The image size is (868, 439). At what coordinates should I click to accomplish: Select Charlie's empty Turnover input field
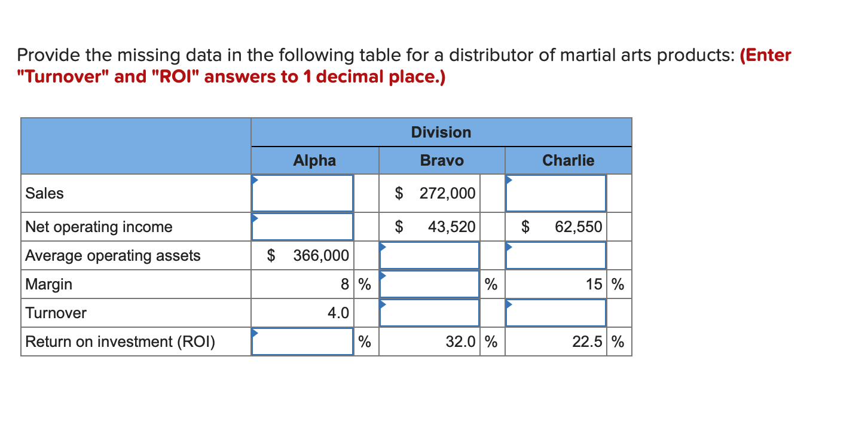(555, 312)
